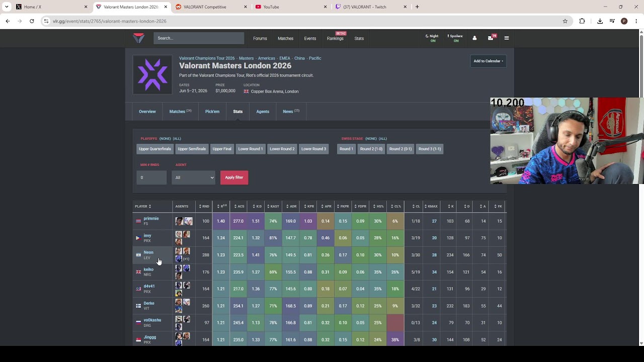Image resolution: width=644 pixels, height=362 pixels.
Task: Click the site info icon in address bar
Action: coord(46,21)
